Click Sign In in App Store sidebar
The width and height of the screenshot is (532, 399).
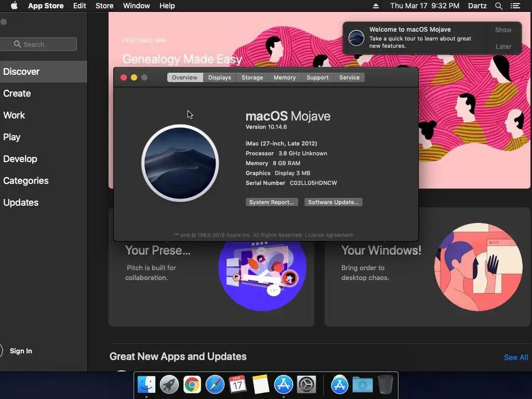tap(21, 351)
